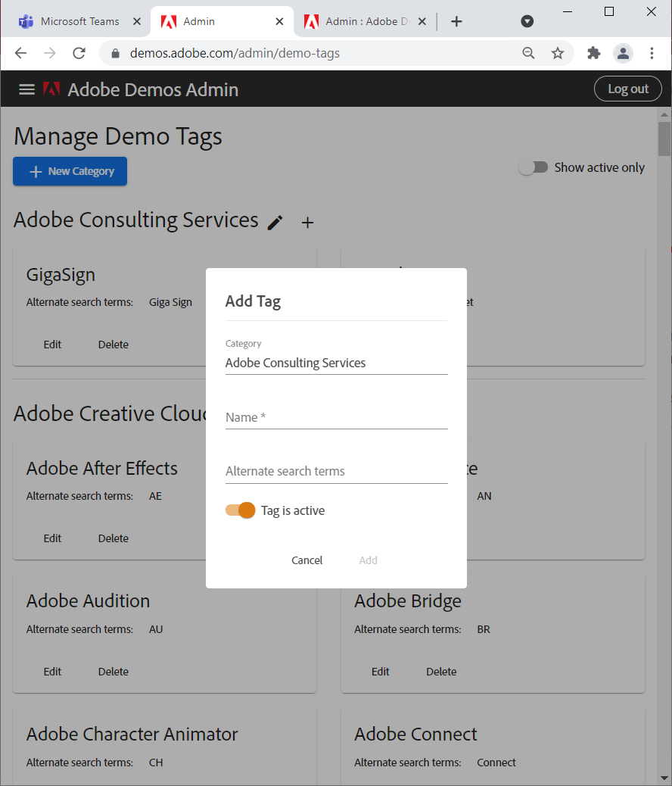
Task: Click the browser forward arrow
Action: [x=50, y=53]
